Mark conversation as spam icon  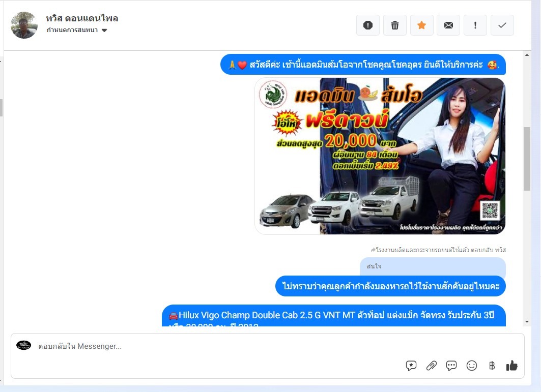point(368,25)
